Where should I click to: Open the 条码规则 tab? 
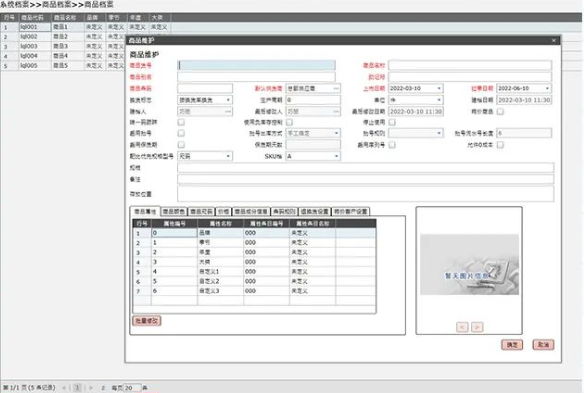click(x=284, y=212)
